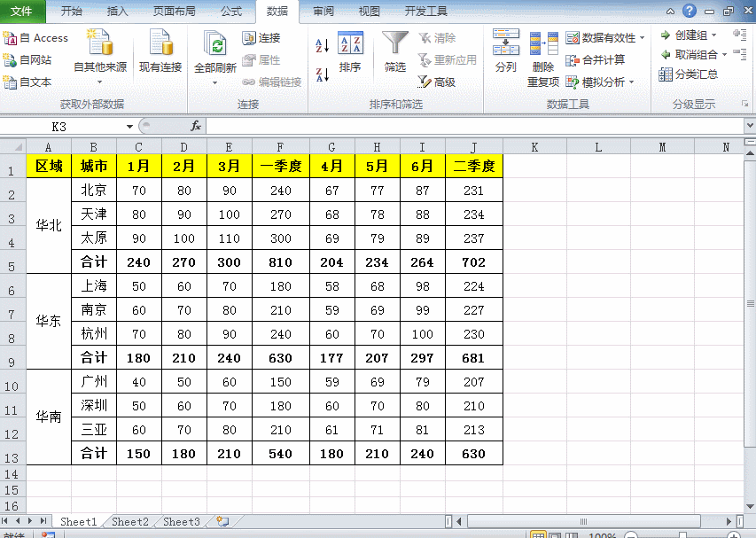Open 分级显示 dialog launcher
This screenshot has width=756, height=538.
click(744, 104)
